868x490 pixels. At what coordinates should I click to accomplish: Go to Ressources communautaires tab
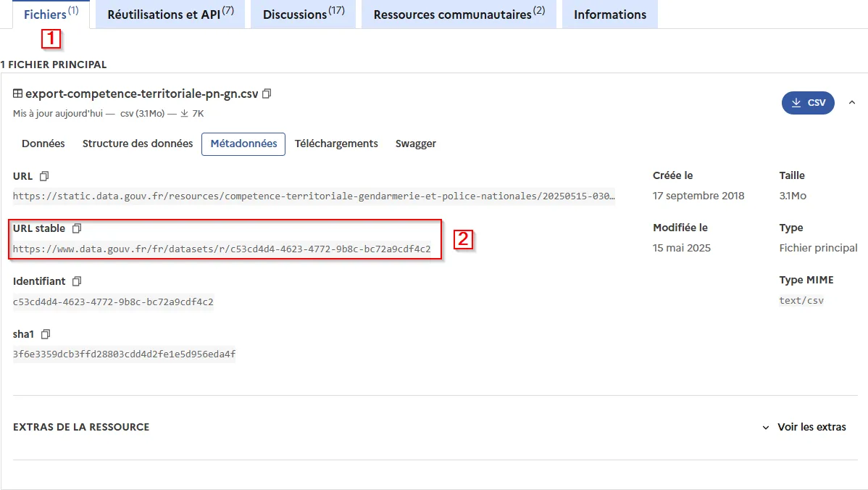(459, 14)
